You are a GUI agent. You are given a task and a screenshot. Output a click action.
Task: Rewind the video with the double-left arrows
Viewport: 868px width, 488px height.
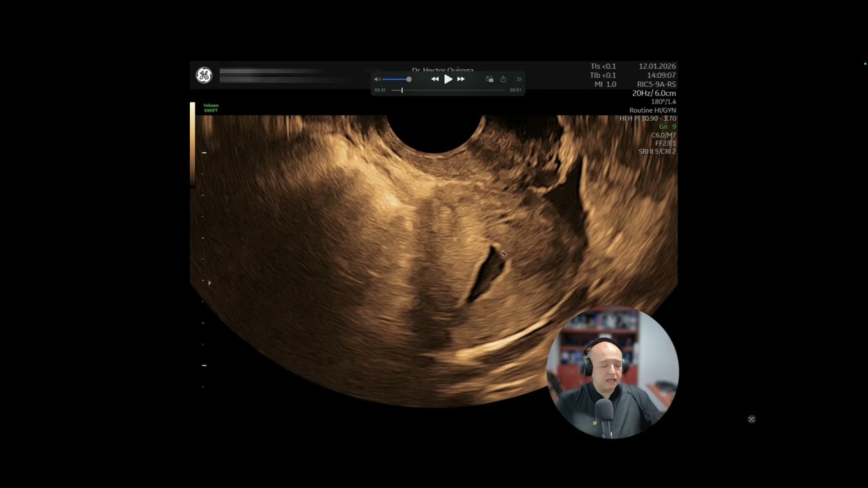435,79
